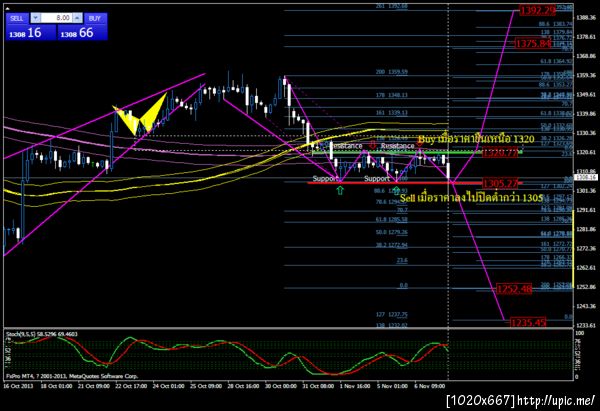
Task: Click the BUY button in the one-click trading panel
Action: 95,18
